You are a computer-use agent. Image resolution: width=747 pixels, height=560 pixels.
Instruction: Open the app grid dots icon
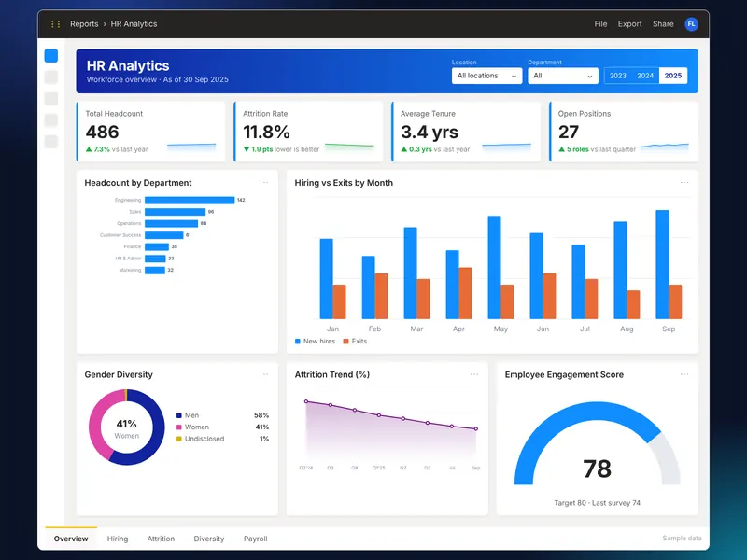tap(55, 24)
